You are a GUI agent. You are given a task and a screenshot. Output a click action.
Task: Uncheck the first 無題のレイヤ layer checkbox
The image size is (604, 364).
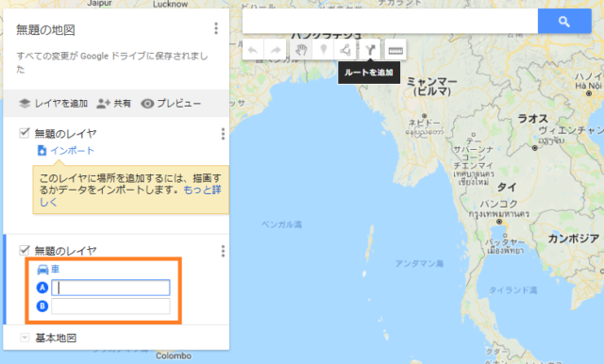point(25,133)
